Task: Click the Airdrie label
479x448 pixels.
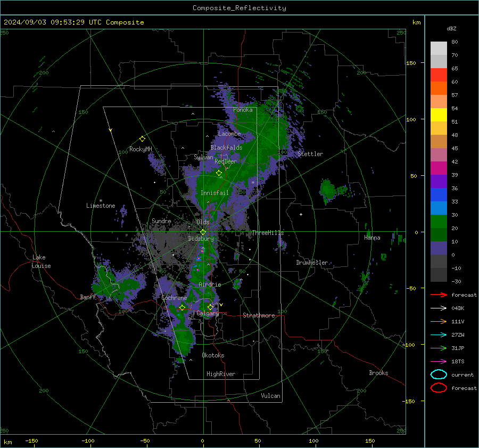Action: coord(210,284)
